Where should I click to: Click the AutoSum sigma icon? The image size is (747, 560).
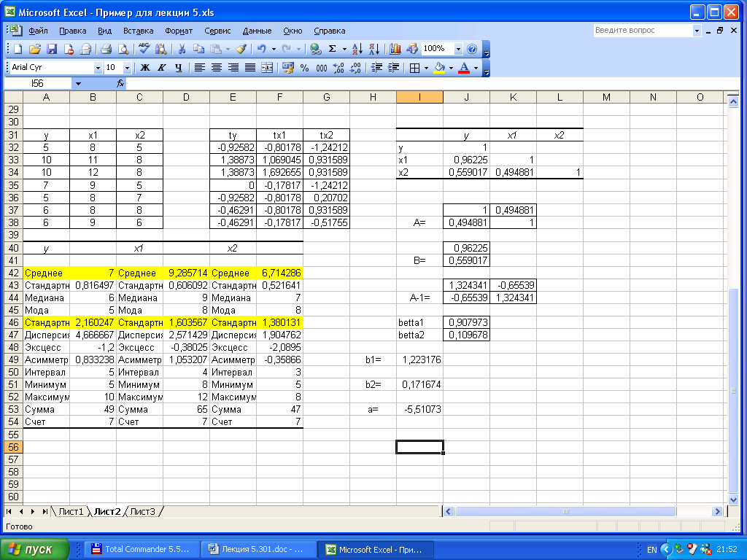[333, 49]
